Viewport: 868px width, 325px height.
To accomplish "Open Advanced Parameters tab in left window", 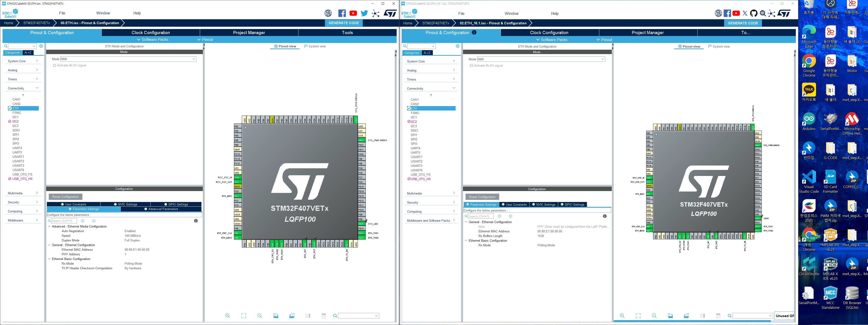I will pos(161,209).
